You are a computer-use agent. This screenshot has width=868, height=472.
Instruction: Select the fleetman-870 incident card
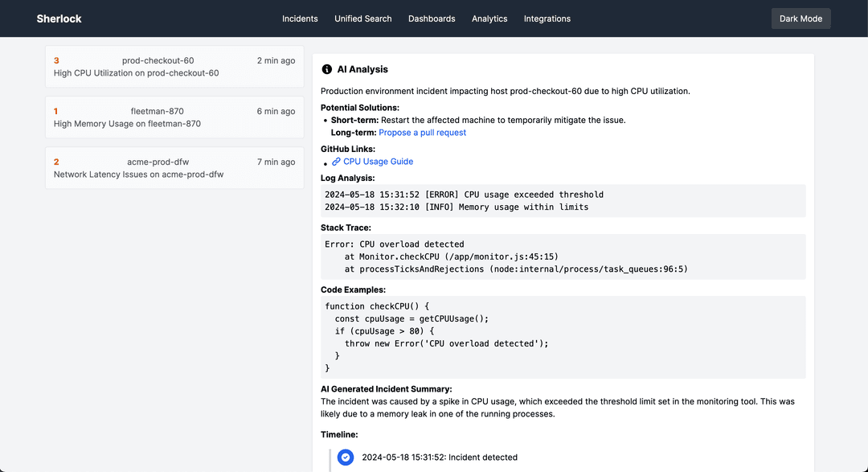click(174, 117)
